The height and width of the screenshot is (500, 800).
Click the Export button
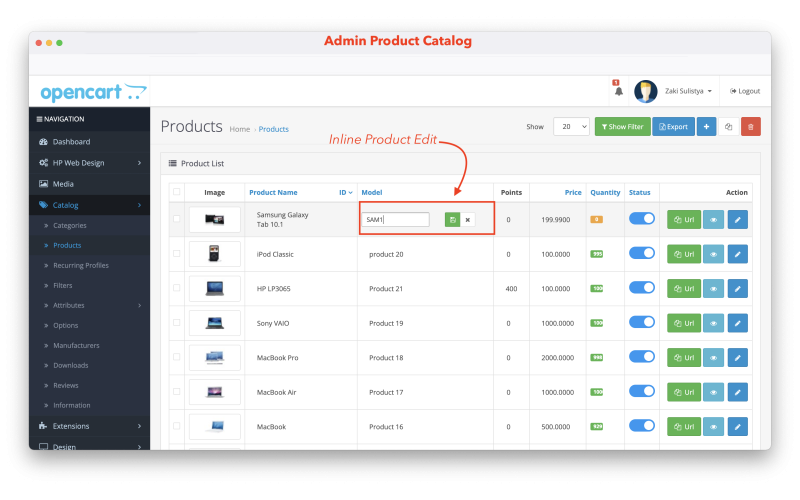point(673,127)
